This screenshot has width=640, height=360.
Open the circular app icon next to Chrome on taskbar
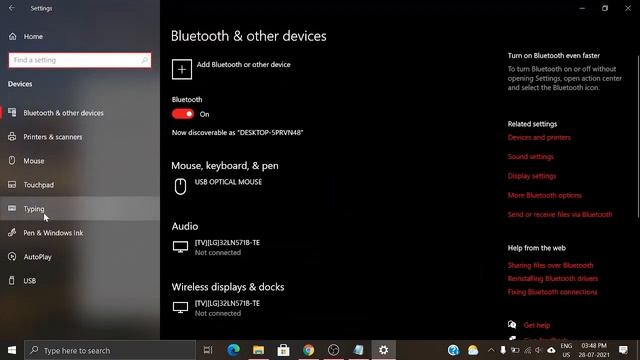(333, 350)
